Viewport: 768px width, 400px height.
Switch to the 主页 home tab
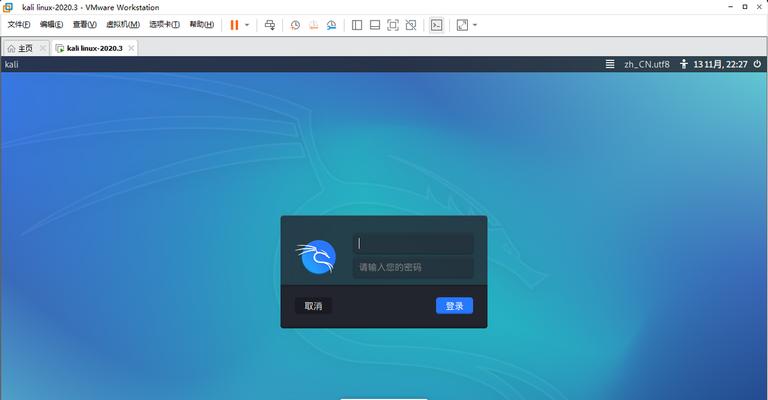tap(20, 47)
